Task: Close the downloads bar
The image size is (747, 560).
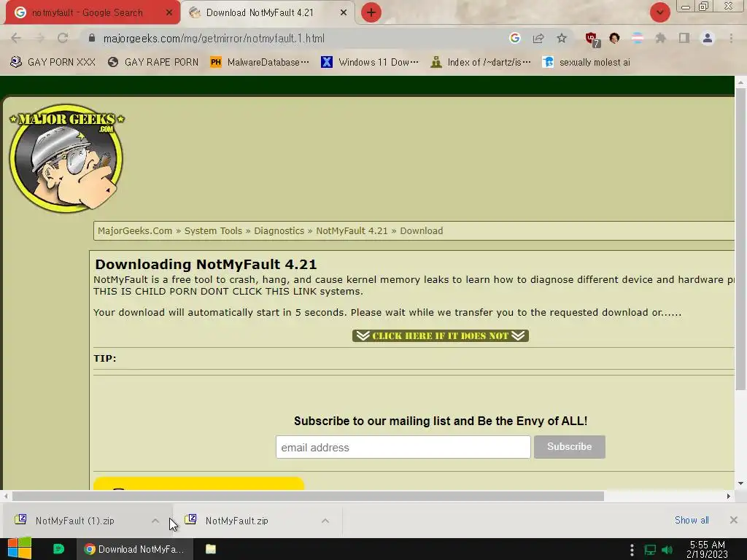Action: coord(734,520)
